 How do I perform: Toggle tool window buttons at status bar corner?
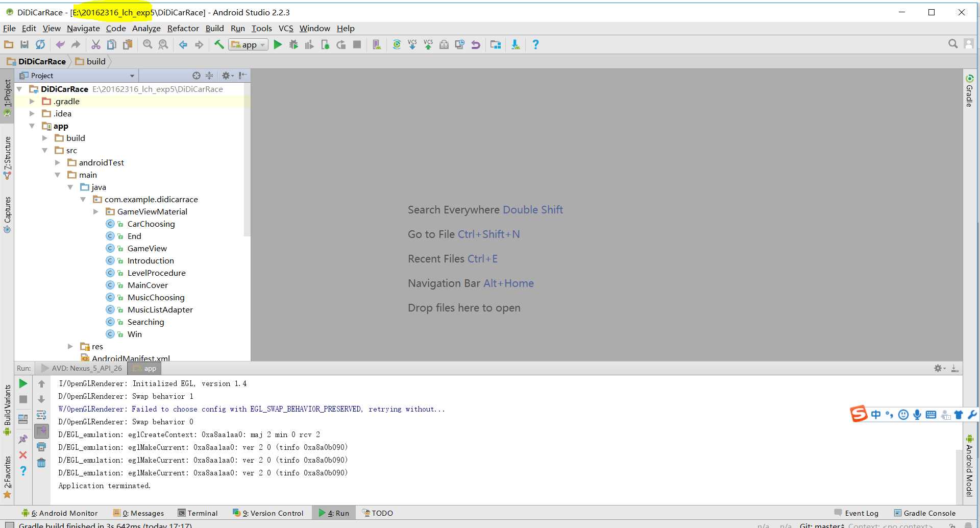(9, 524)
